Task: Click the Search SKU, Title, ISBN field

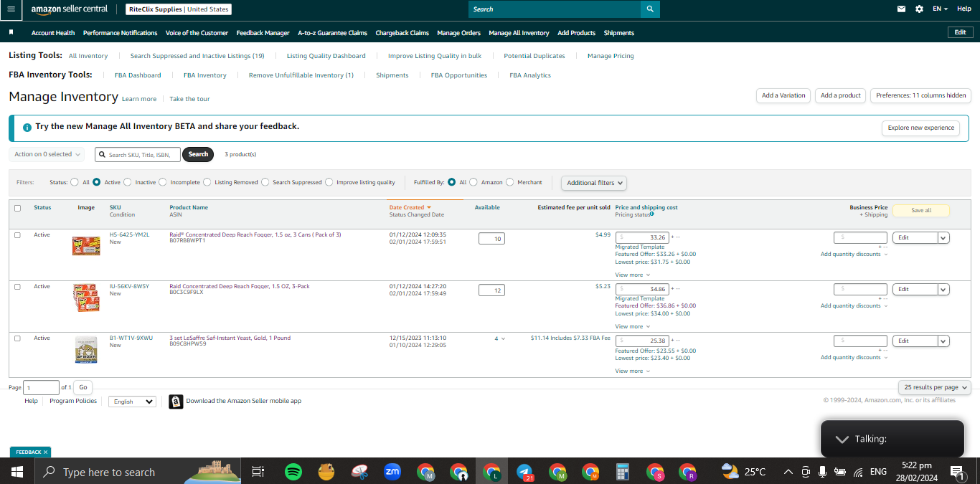Action: click(x=138, y=154)
